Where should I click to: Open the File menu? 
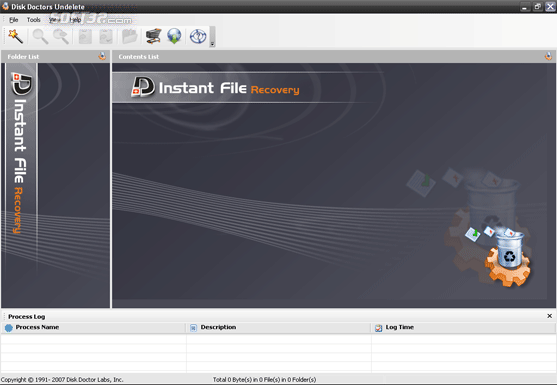14,20
